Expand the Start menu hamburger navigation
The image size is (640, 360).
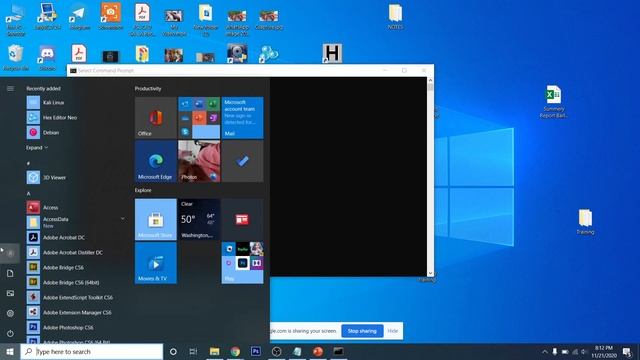coord(10,89)
